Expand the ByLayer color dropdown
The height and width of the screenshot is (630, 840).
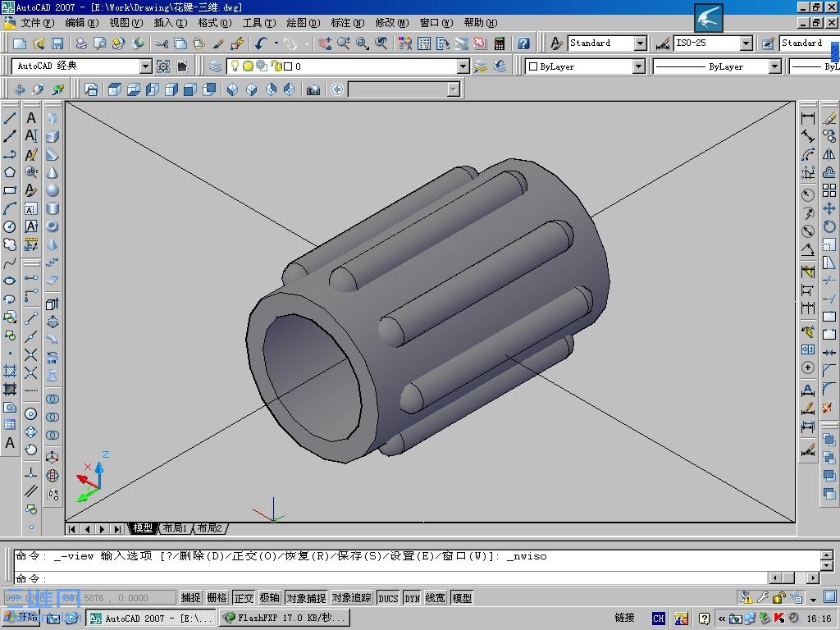[638, 66]
